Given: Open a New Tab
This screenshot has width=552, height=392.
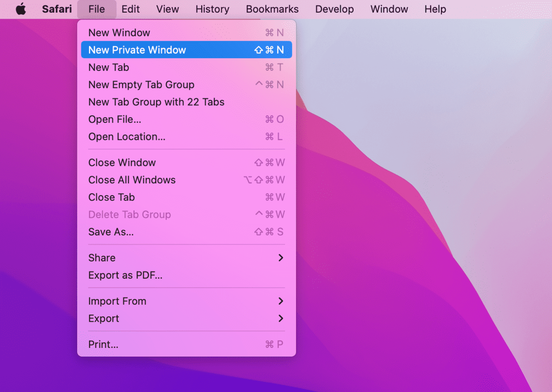Looking at the screenshot, I should [x=108, y=67].
